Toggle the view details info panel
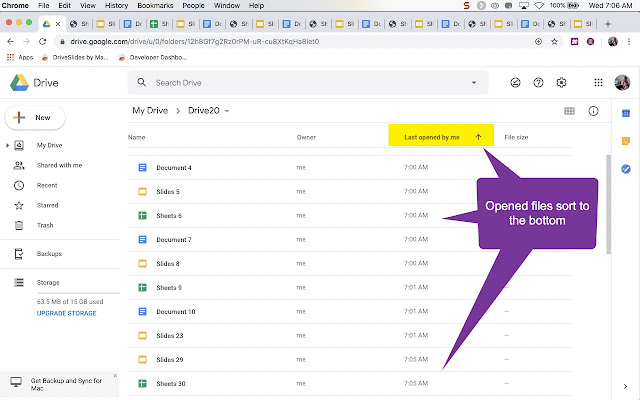 593,111
